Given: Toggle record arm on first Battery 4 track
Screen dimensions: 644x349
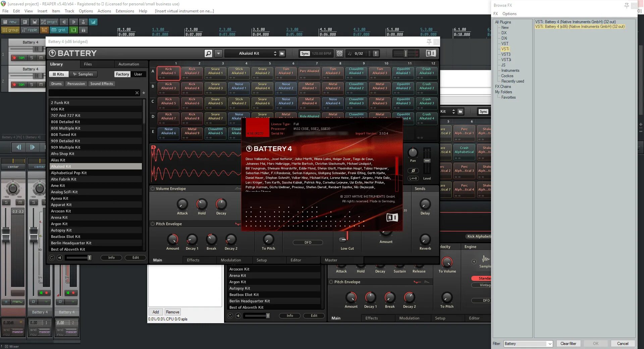Looking at the screenshot, I should (x=14, y=58).
